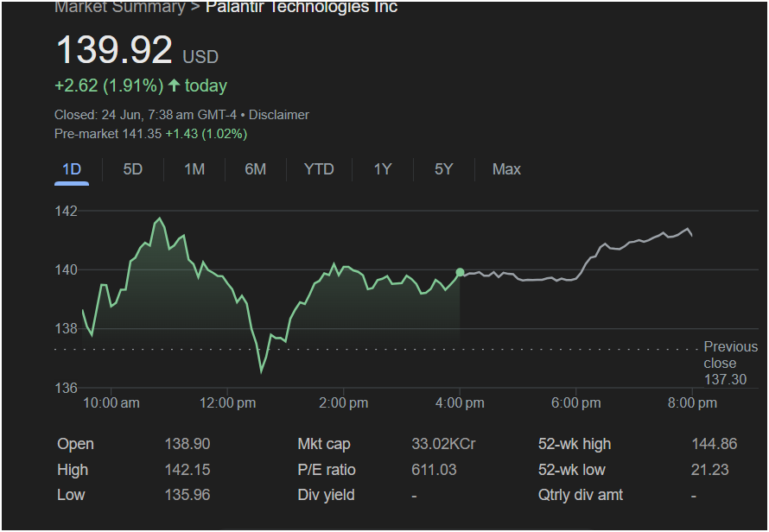Screen dimensions: 769x532
Task: Click the Previous close 137.30 label
Action: (730, 363)
